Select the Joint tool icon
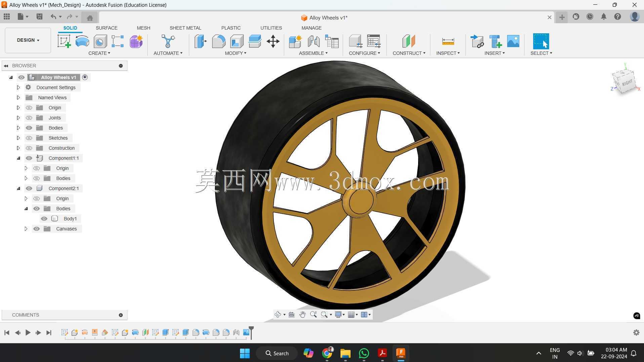Image resolution: width=644 pixels, height=362 pixels. (x=314, y=41)
